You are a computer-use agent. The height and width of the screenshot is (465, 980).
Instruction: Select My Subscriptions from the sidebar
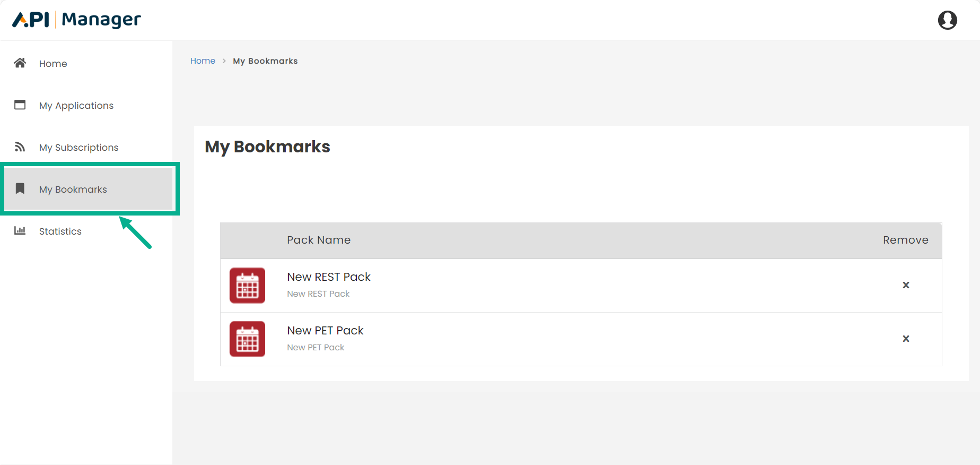(x=78, y=147)
